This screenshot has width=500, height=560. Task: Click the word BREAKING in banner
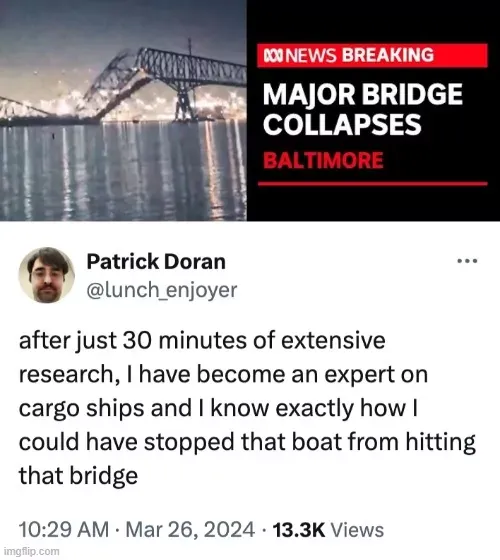388,55
